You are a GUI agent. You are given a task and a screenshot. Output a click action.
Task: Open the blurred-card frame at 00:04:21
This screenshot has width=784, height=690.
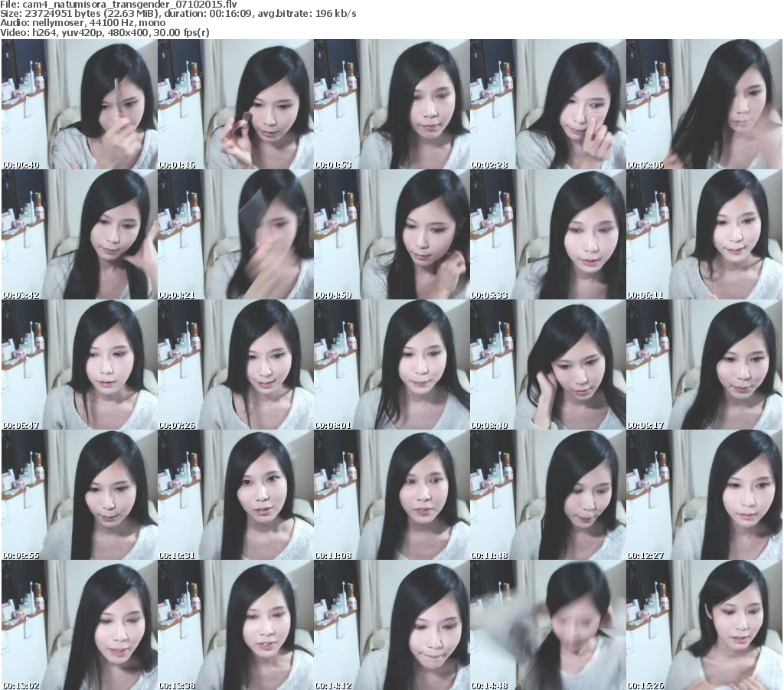(236, 234)
